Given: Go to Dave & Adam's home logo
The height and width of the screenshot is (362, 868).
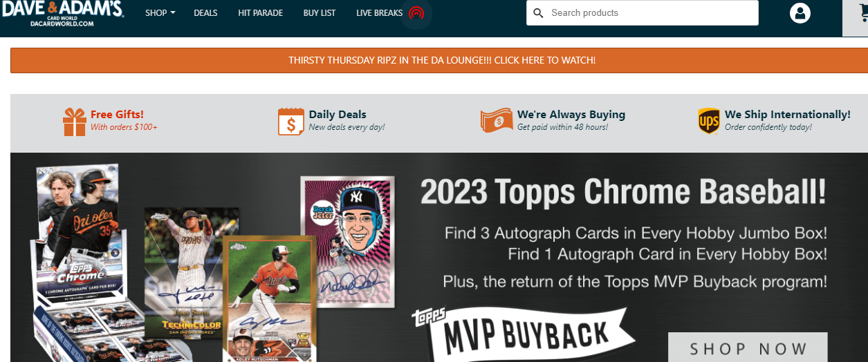Looking at the screenshot, I should point(62,13).
